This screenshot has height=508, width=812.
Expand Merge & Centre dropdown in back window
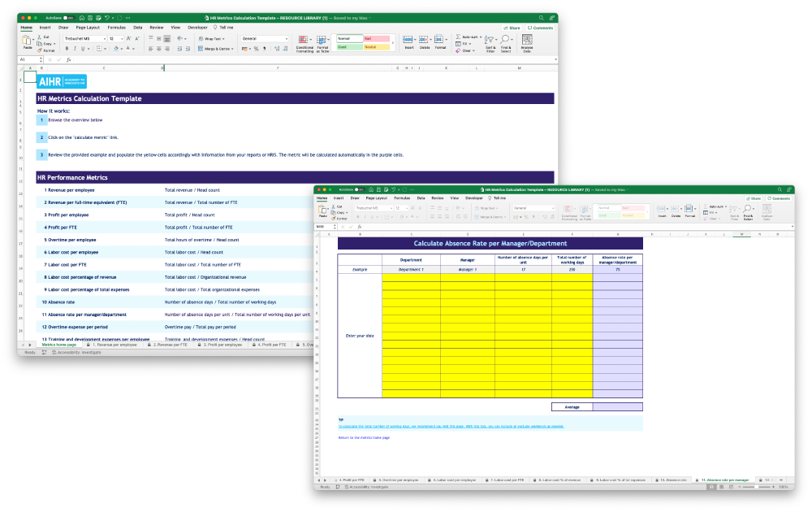235,49
